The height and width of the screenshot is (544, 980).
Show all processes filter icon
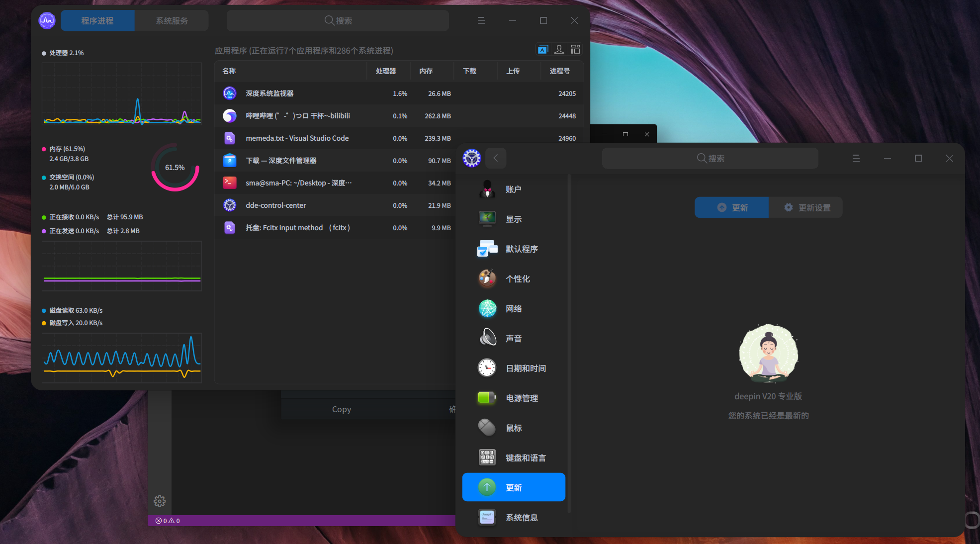[575, 49]
